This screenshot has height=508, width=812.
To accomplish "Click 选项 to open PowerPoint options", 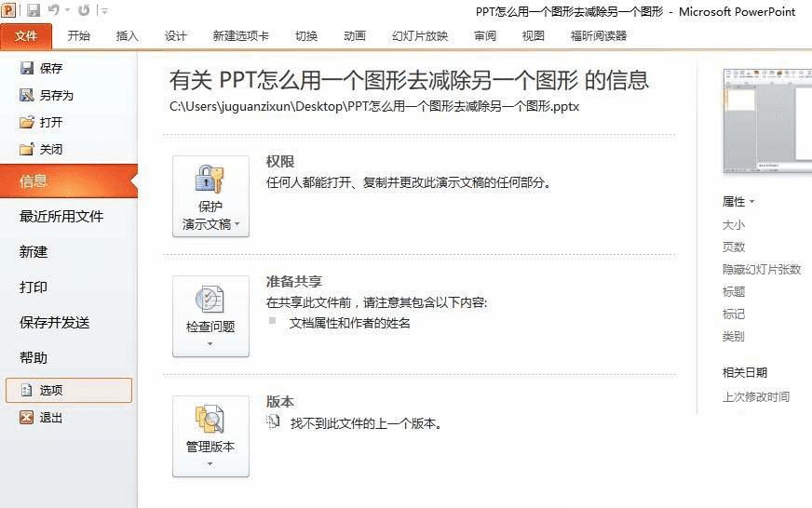I will [69, 390].
